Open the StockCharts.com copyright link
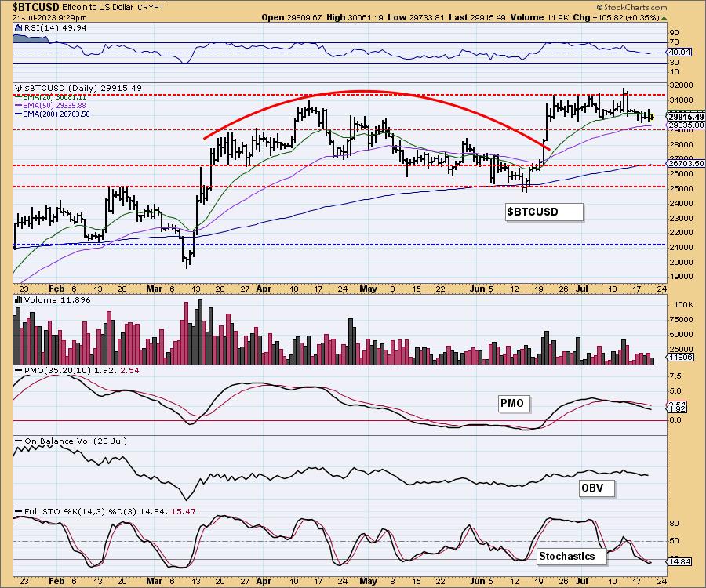Viewport: 706px width, 588px height. 631,7
